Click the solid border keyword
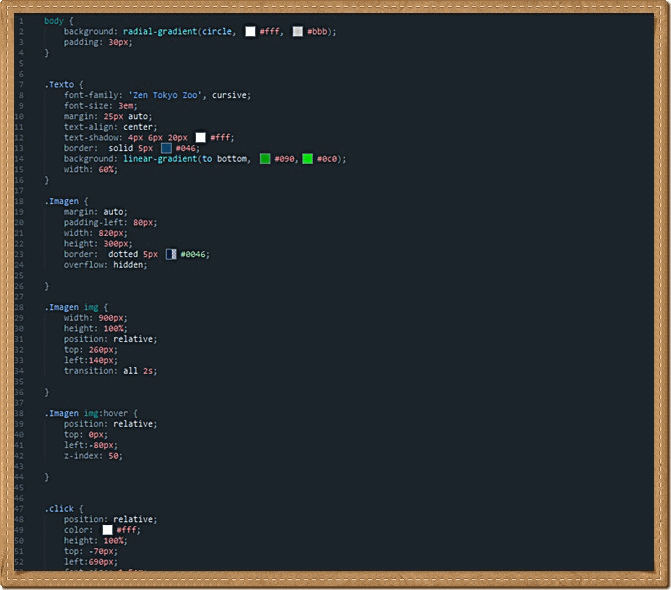 tap(121, 148)
